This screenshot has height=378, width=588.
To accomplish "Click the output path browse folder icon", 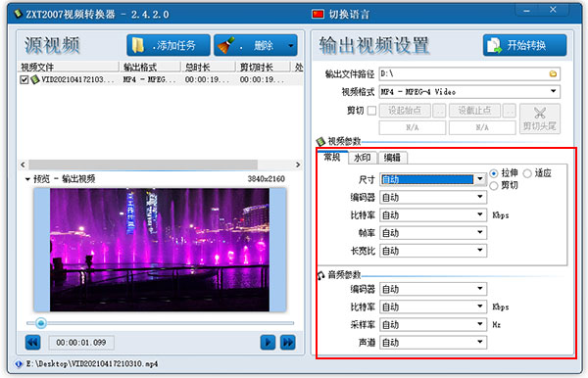I will [x=553, y=73].
